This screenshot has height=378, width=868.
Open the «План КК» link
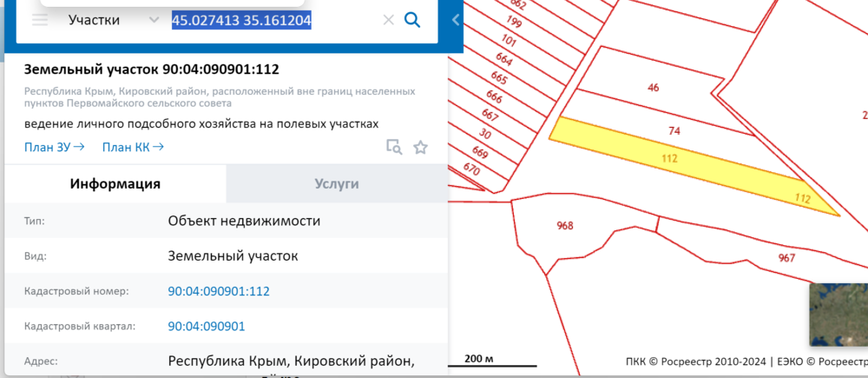[133, 147]
